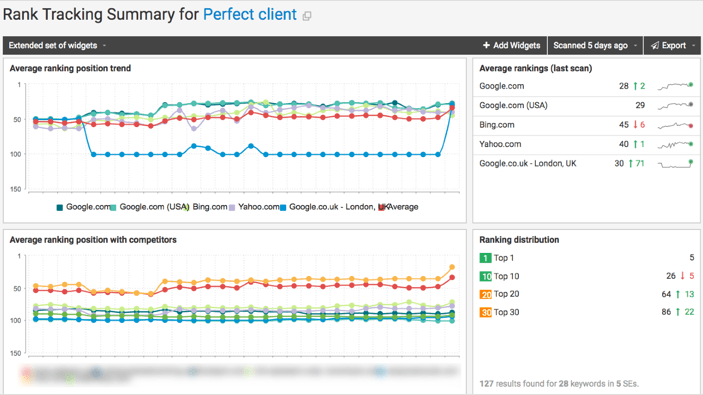703x395 pixels.
Task: Click the Google.com sparkline graph
Action: click(x=675, y=86)
